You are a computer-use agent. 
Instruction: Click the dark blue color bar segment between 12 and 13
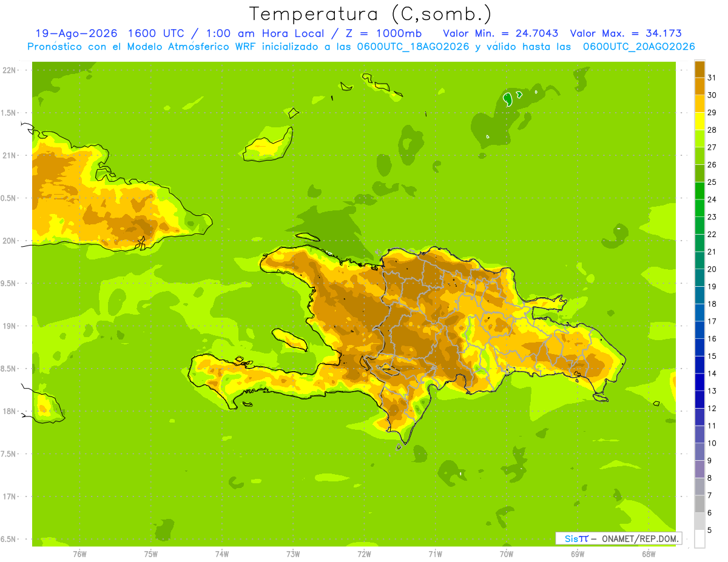pos(699,400)
